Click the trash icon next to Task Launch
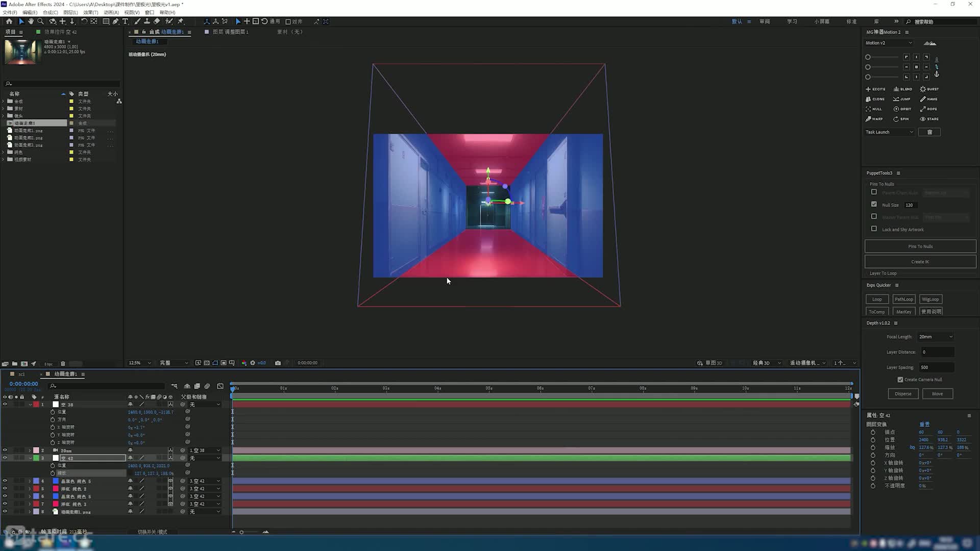Viewport: 980px width, 551px height. point(929,132)
